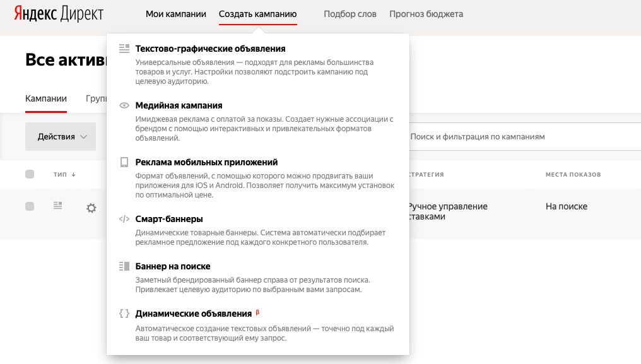Viewport: 641px width, 364px height.
Task: Sort by the ТИП column arrow
Action: (x=73, y=175)
